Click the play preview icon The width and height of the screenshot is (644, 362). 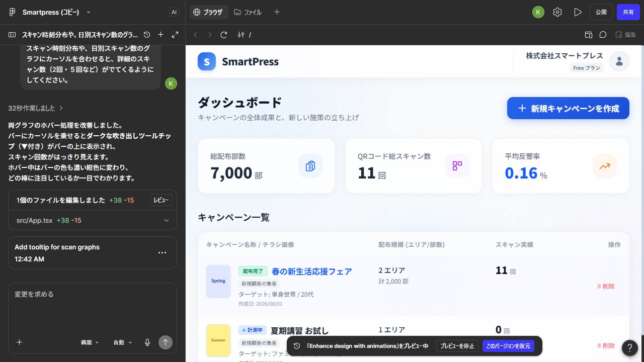point(578,12)
